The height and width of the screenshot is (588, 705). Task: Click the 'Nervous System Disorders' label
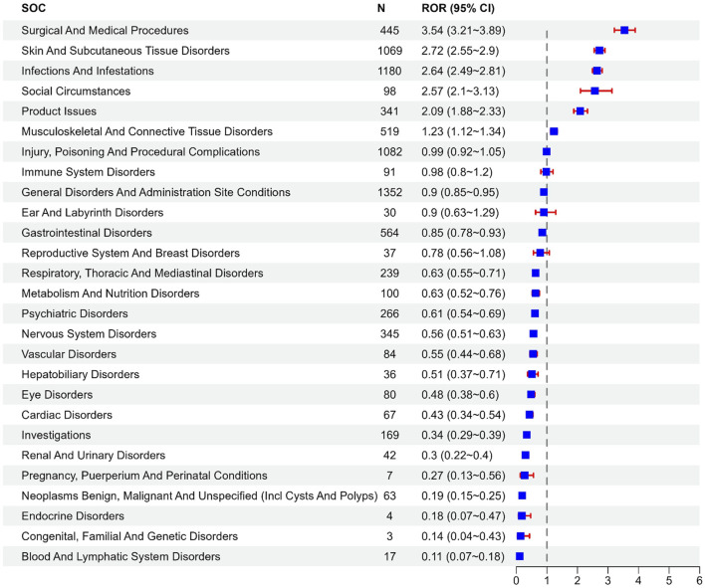(x=89, y=333)
